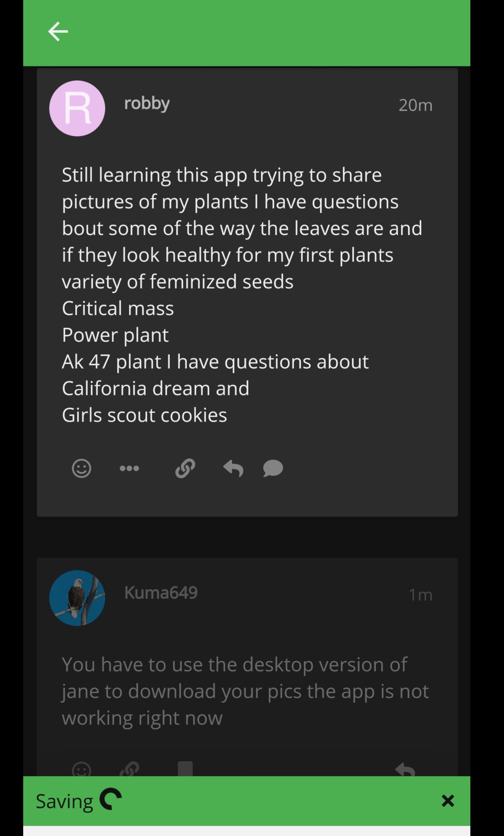React with emoji to Kuma649's reply
This screenshot has height=836, width=504.
point(81,770)
